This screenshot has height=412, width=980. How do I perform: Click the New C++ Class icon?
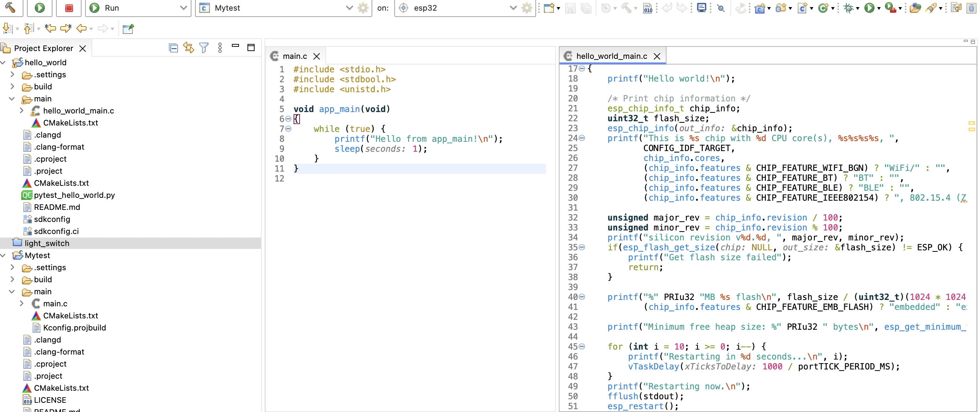[823, 7]
